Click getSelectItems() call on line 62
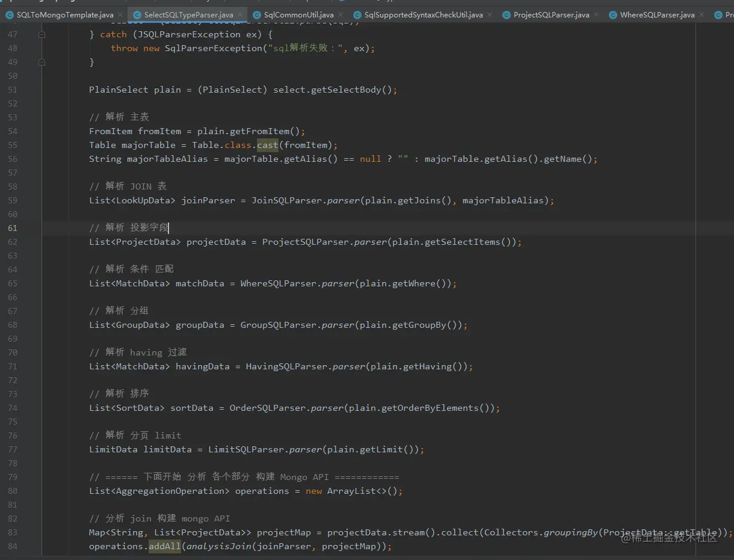 tap(468, 242)
